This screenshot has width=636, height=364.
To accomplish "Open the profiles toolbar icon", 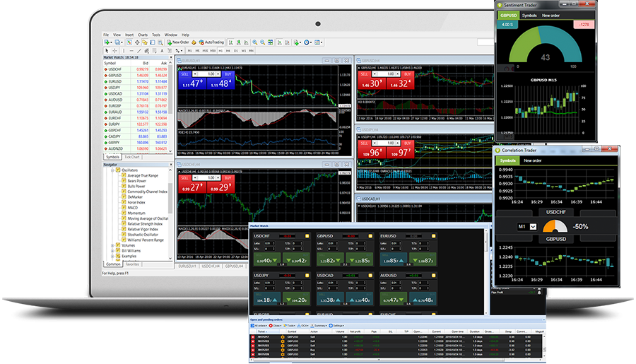I will tap(117, 42).
